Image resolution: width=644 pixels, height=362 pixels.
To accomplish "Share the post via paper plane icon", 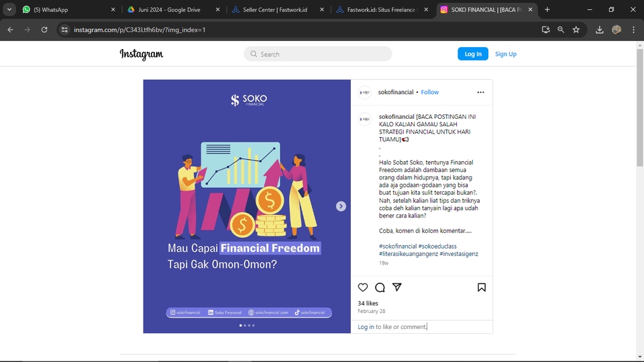I will (x=396, y=287).
